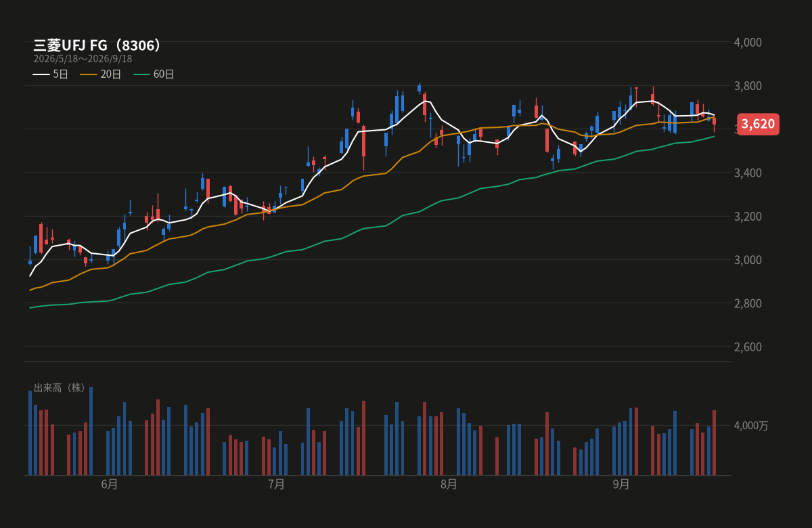
Task: Click the 3,200 price axis label
Action: click(748, 216)
